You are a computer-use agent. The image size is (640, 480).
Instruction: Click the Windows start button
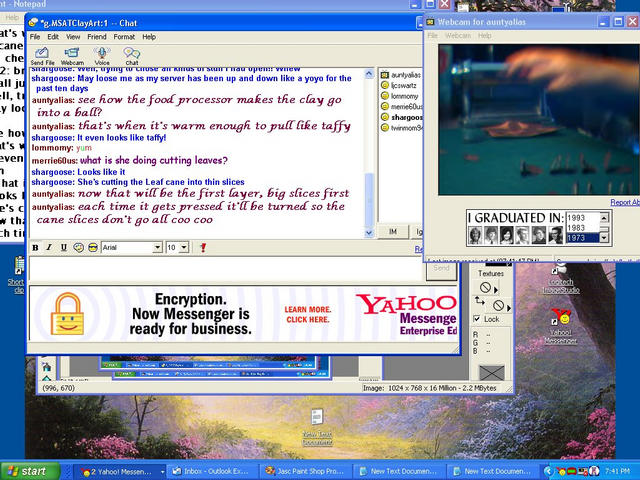coord(30,471)
